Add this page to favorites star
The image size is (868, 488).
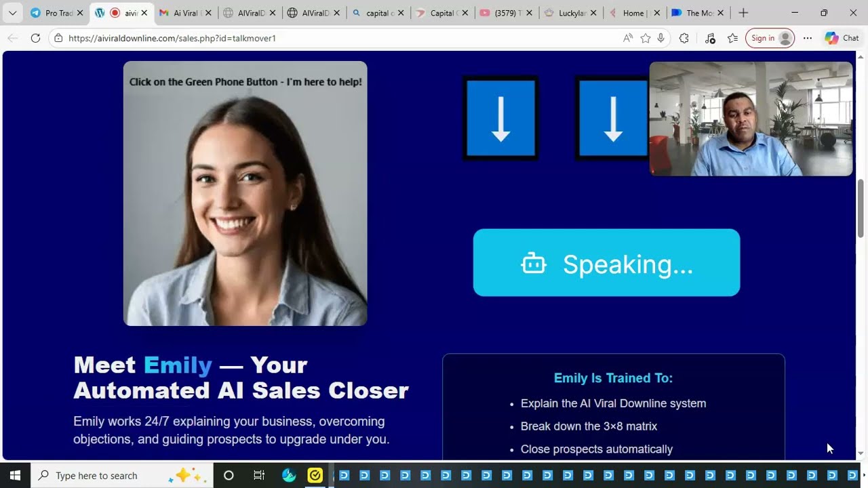[x=646, y=38]
